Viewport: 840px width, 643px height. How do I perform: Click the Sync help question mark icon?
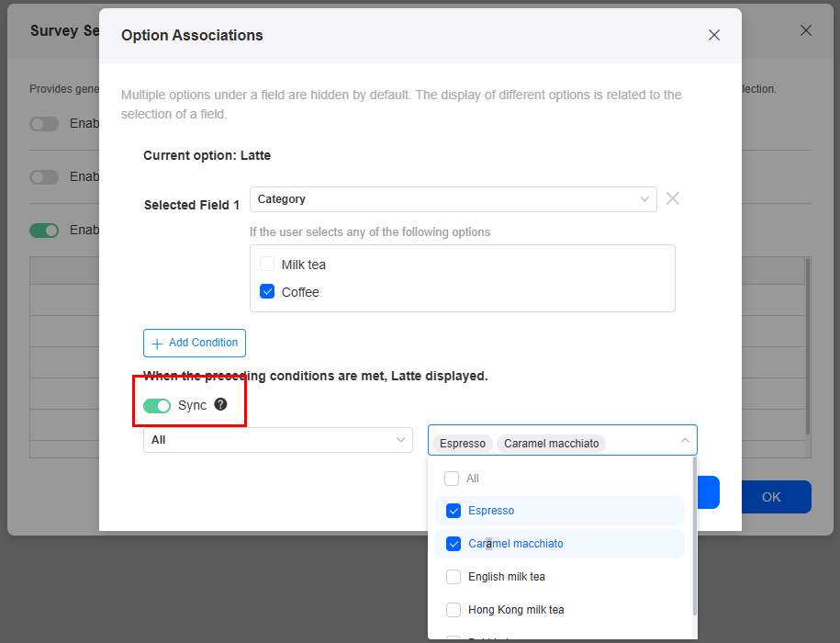click(x=220, y=404)
